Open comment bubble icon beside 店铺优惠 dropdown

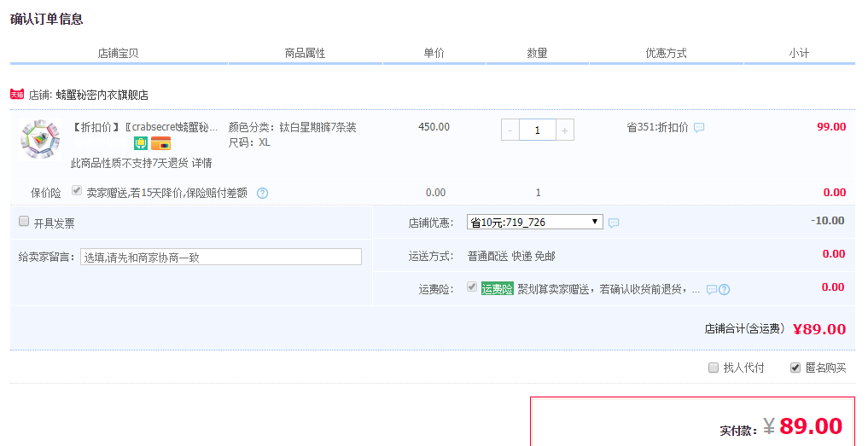[614, 223]
